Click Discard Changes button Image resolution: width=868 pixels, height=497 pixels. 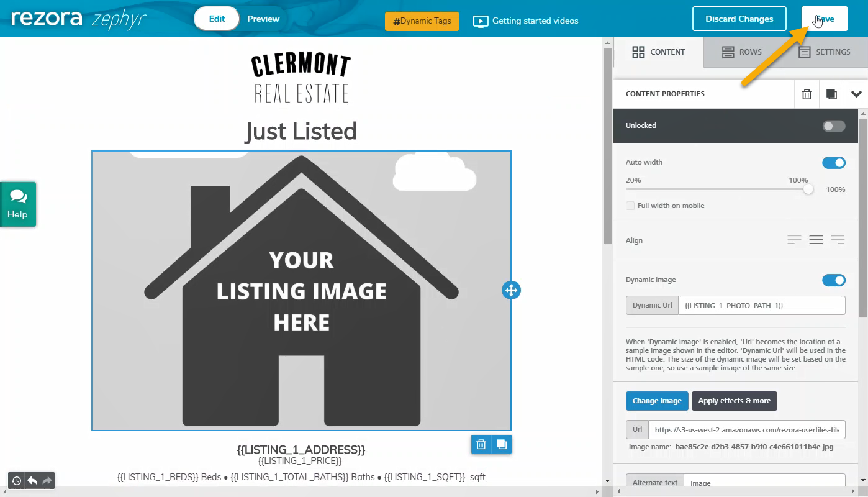[x=739, y=19]
